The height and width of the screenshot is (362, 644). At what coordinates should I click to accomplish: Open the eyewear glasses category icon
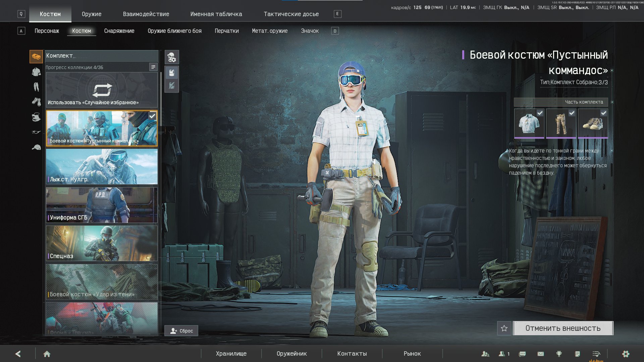[x=36, y=132]
